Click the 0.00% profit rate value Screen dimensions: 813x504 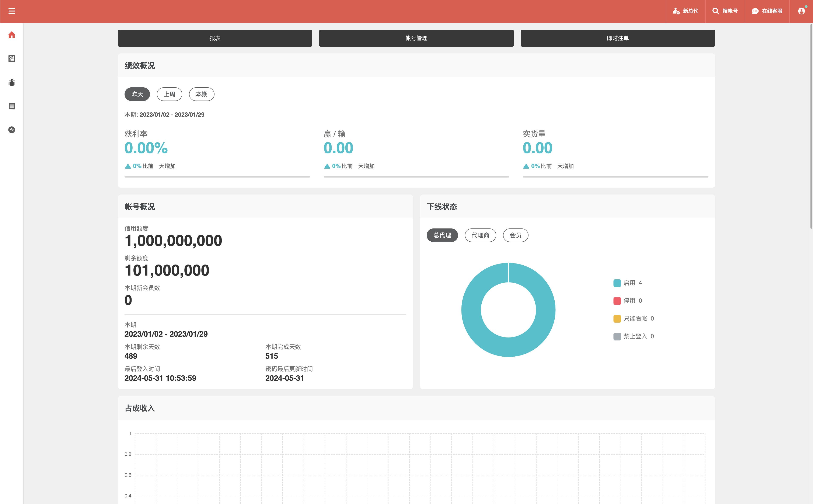pyautogui.click(x=146, y=148)
